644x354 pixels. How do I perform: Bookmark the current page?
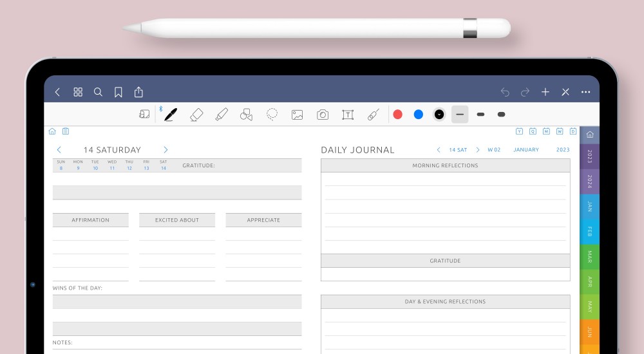pos(118,92)
